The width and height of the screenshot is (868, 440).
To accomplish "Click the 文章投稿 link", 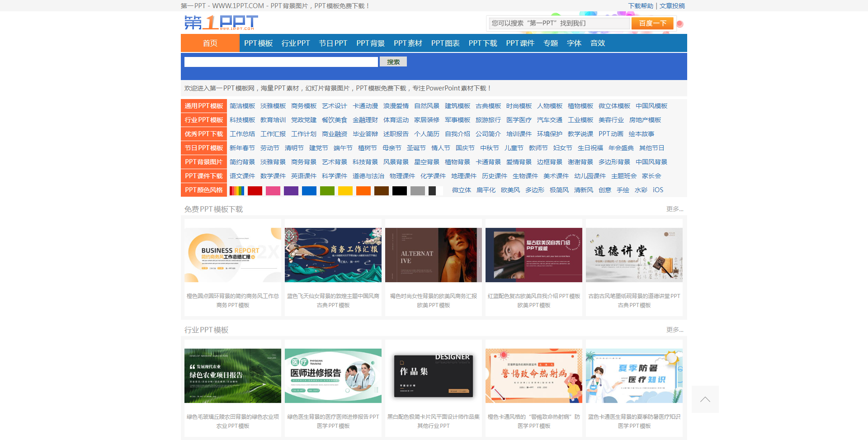I will coord(672,6).
